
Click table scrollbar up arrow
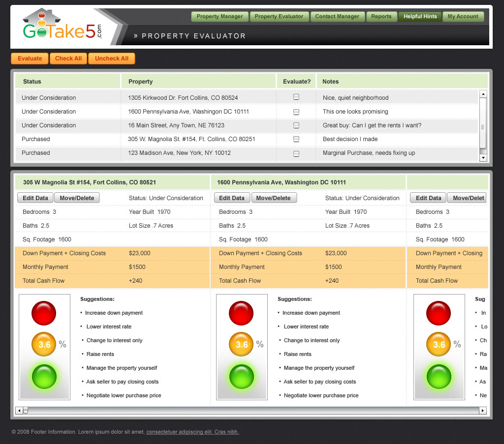(x=483, y=94)
